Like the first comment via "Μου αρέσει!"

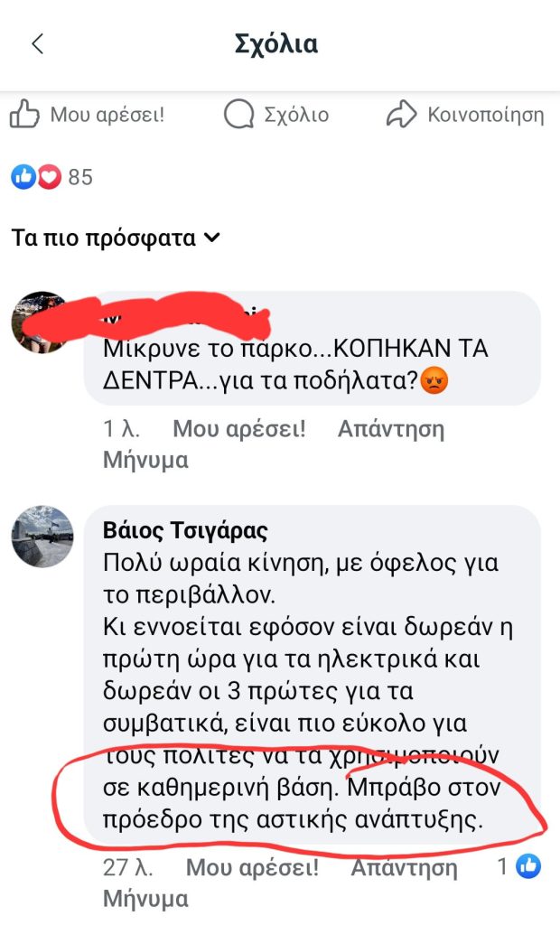click(239, 429)
